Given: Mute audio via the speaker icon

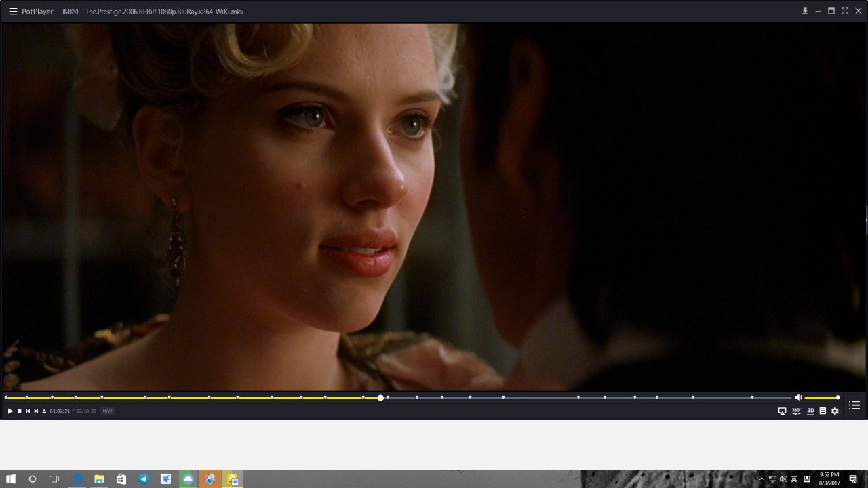Looking at the screenshot, I should point(798,398).
